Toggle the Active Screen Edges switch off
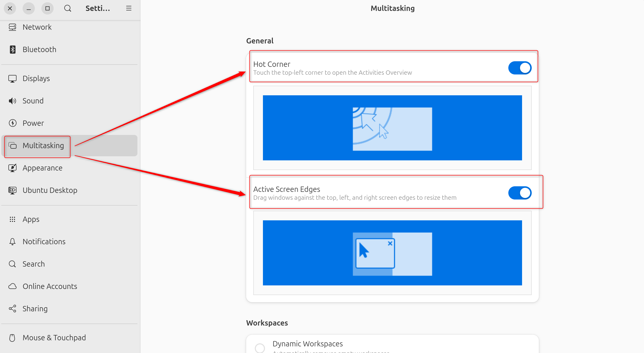The image size is (644, 353). point(520,193)
